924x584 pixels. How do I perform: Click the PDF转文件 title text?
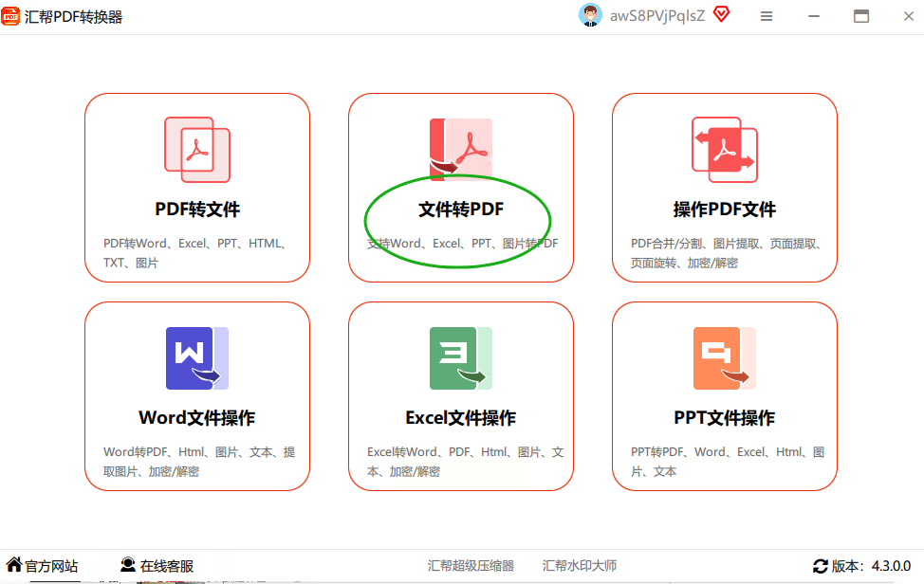(196, 210)
